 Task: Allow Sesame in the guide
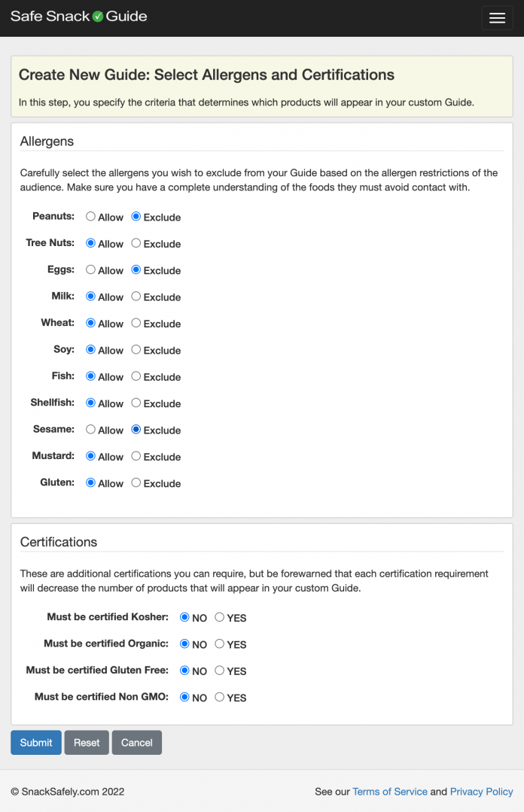(91, 430)
